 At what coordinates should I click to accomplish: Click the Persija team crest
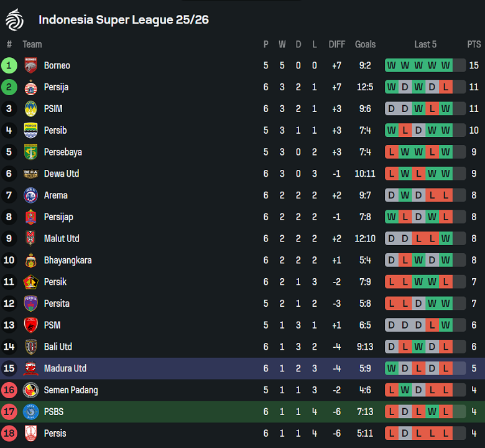tap(30, 87)
